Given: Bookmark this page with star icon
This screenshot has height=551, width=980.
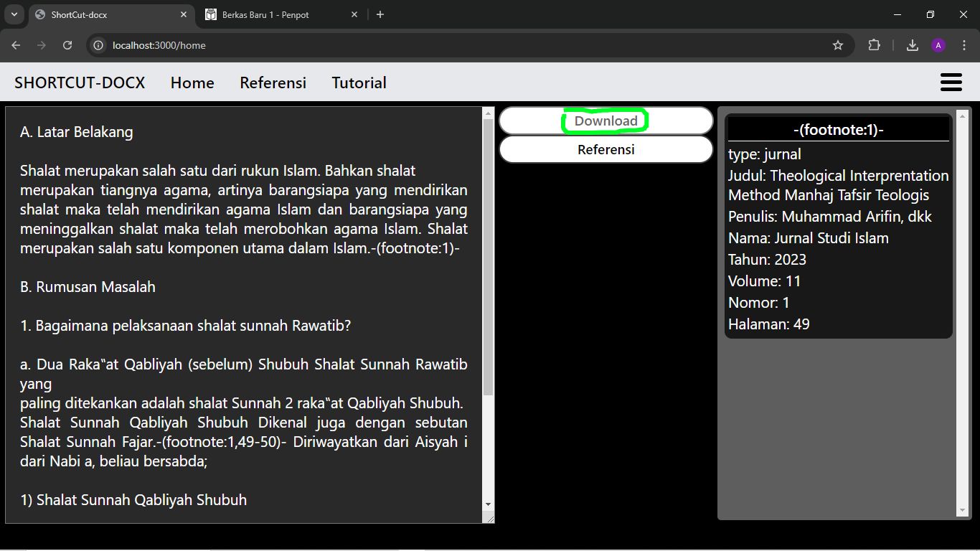Looking at the screenshot, I should [837, 45].
